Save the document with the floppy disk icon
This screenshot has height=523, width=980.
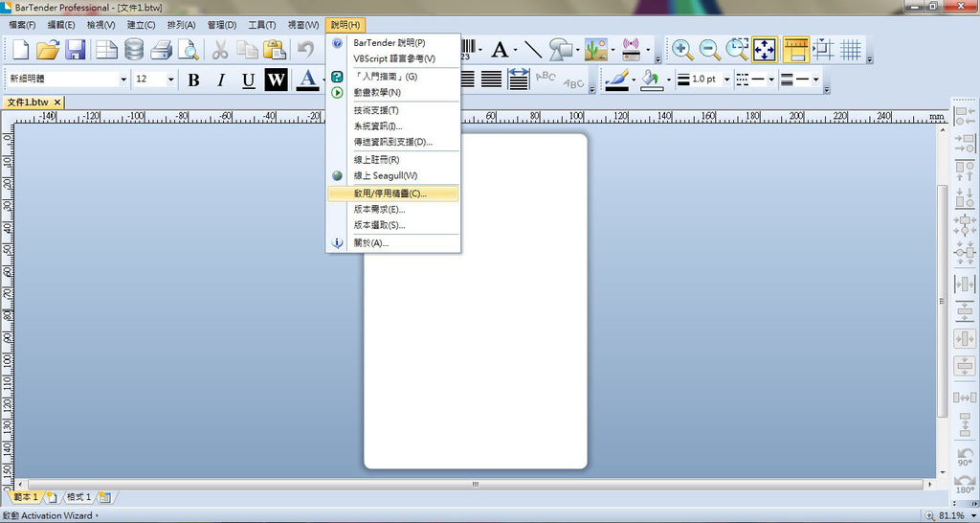(76, 50)
